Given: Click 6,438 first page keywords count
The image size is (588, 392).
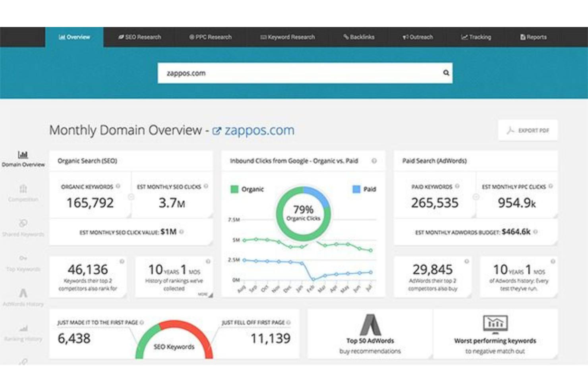Looking at the screenshot, I should (74, 338).
